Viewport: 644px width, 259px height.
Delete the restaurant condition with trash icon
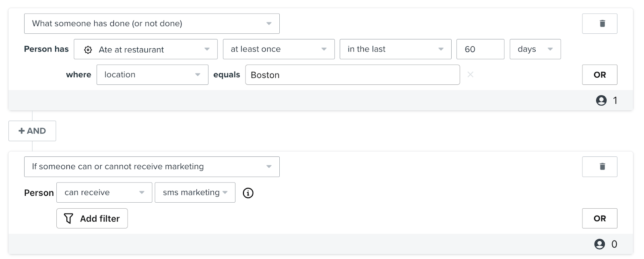(x=599, y=24)
